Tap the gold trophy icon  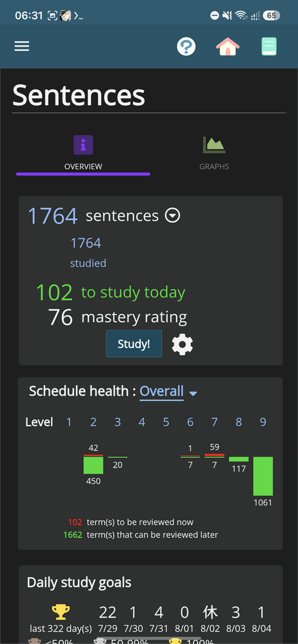click(x=61, y=612)
